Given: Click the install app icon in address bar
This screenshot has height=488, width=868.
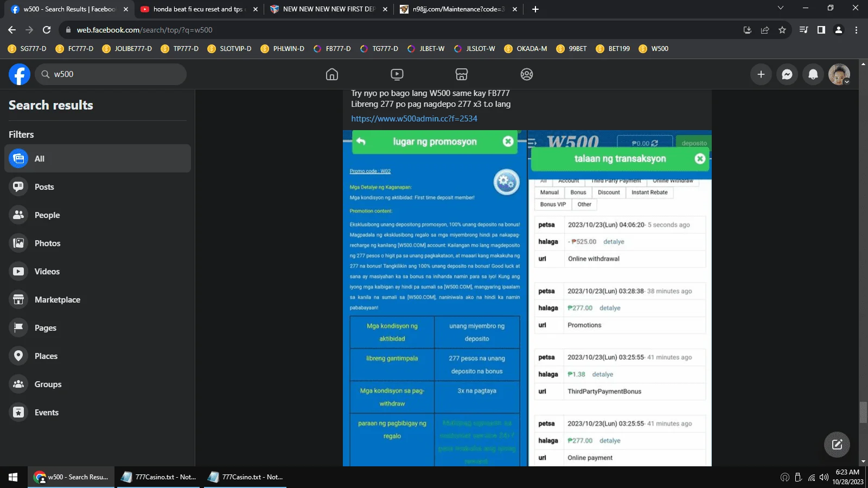Looking at the screenshot, I should (x=748, y=30).
